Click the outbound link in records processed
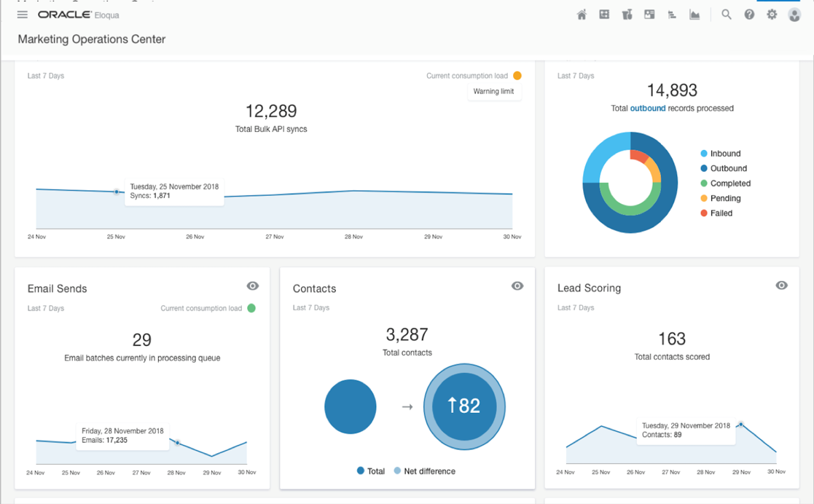This screenshot has width=814, height=504. [647, 108]
